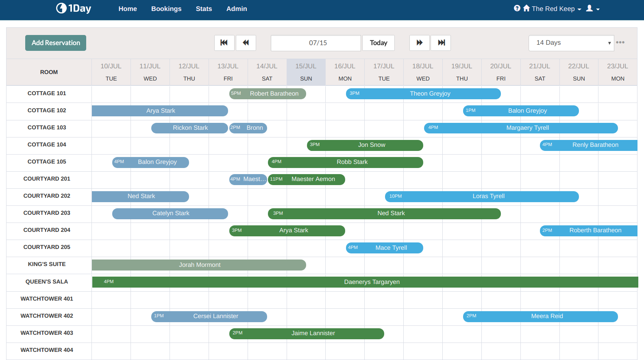Click the 07/15 date input field

tap(315, 43)
